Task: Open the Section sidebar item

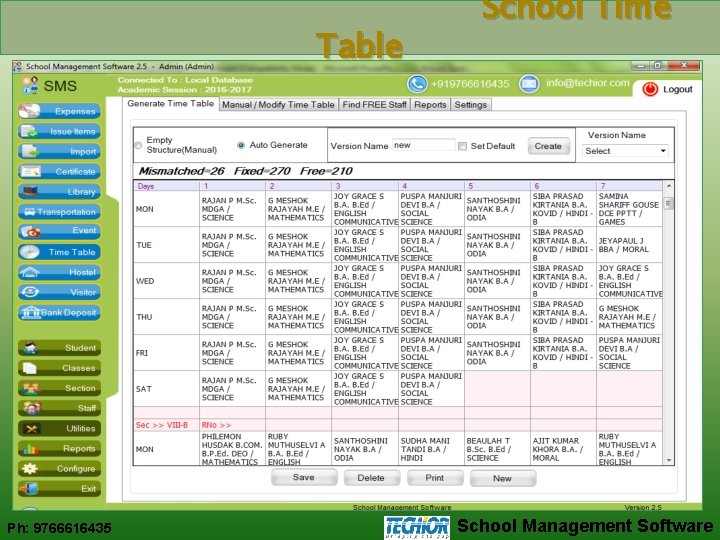Action: (59, 388)
